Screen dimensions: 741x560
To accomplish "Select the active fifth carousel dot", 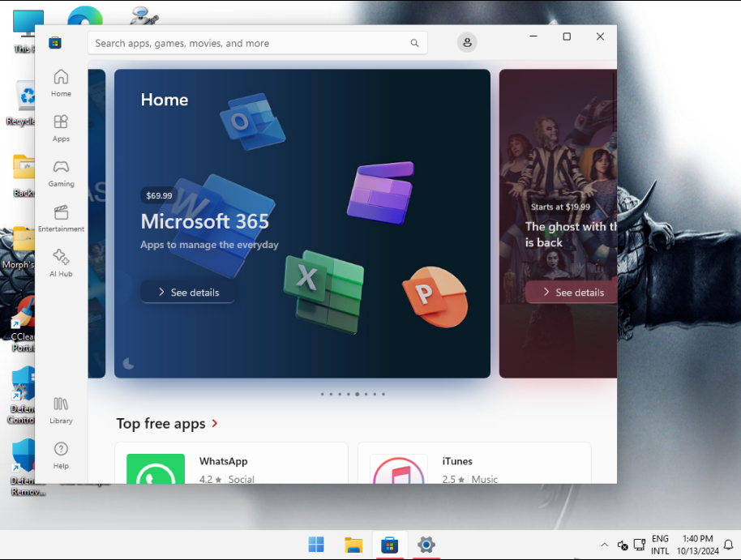I will pos(358,394).
